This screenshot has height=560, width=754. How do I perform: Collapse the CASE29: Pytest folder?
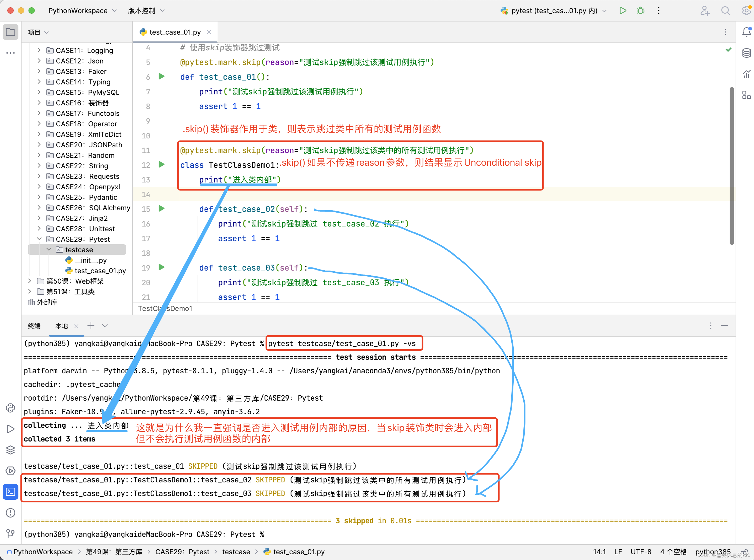pos(39,239)
